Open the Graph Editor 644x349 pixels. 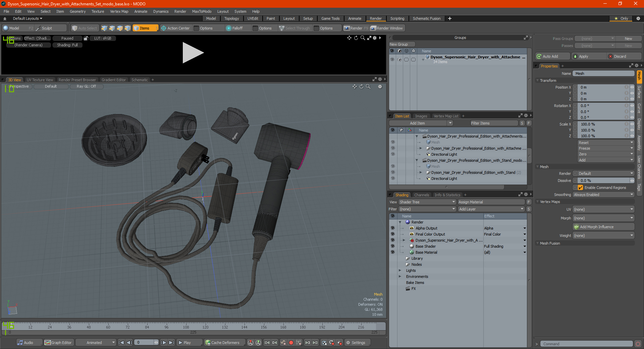point(58,343)
